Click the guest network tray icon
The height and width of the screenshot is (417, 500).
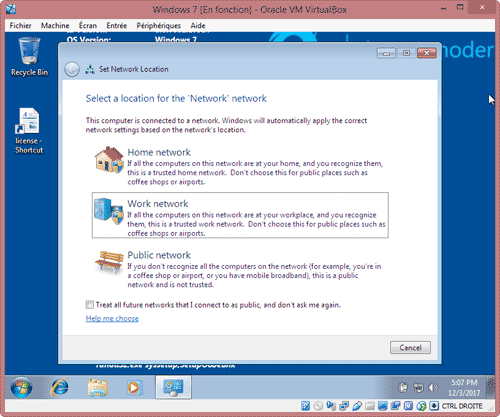[418, 388]
